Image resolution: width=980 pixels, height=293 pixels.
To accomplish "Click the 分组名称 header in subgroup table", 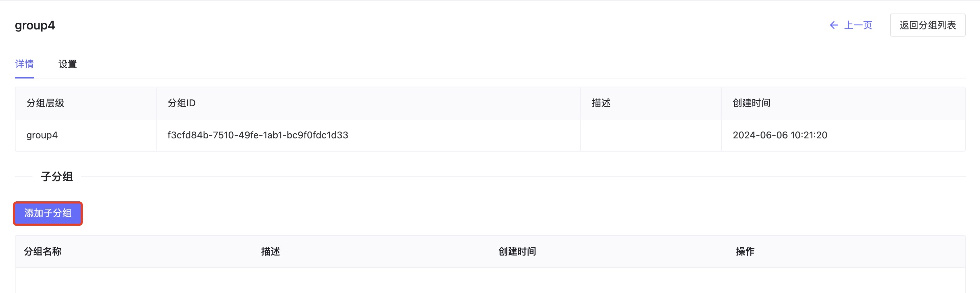I will (x=43, y=251).
